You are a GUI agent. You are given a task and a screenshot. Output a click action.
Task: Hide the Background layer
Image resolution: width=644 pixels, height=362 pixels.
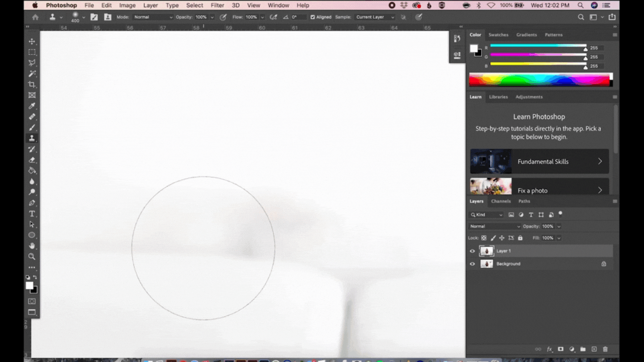[x=472, y=264]
